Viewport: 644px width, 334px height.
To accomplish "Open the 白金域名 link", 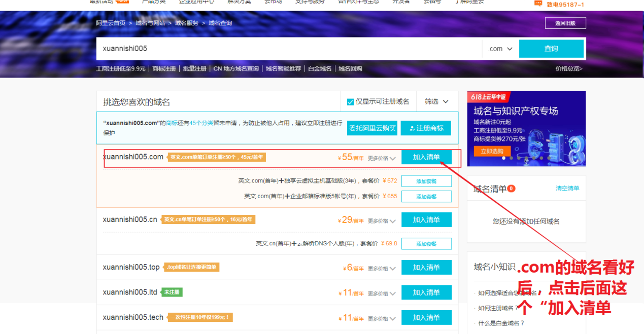I will click(320, 68).
